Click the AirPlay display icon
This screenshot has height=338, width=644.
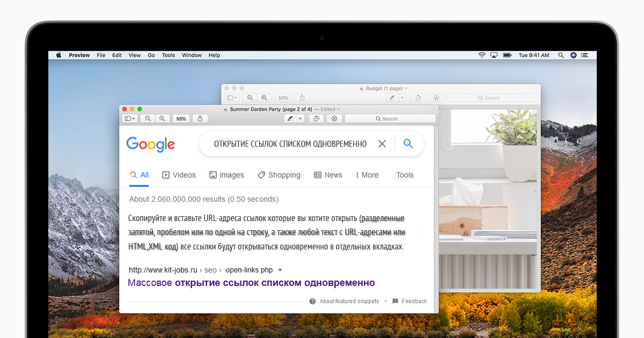(x=494, y=55)
